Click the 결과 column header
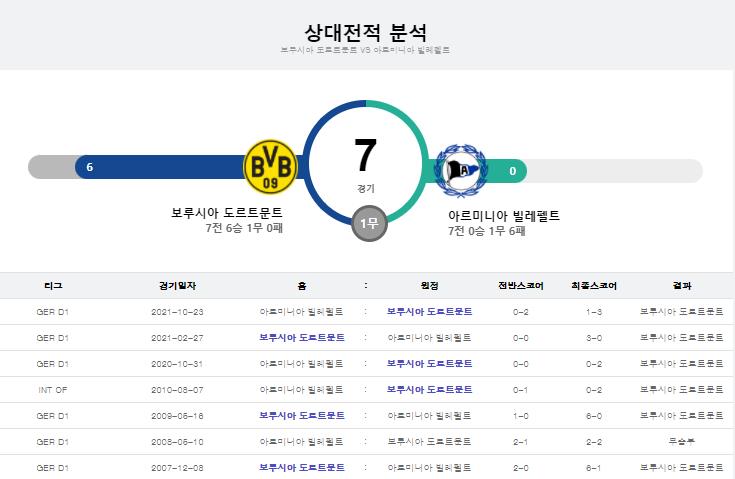 point(682,285)
